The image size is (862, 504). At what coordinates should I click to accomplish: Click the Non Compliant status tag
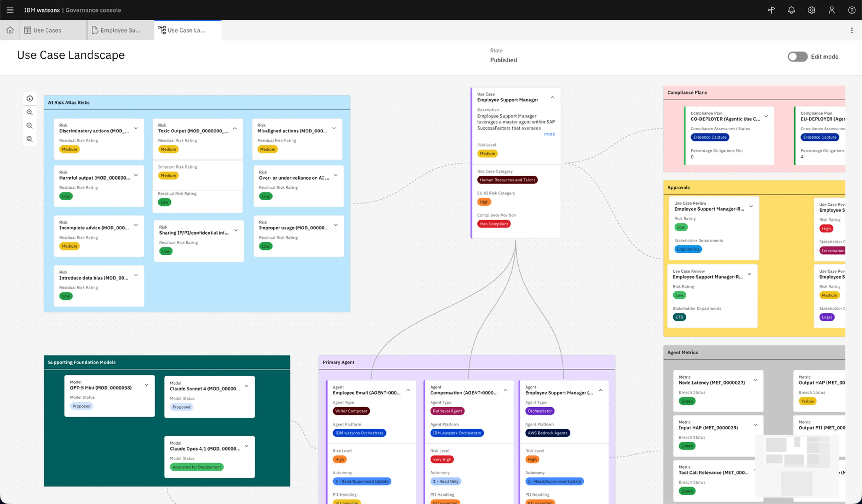(494, 224)
